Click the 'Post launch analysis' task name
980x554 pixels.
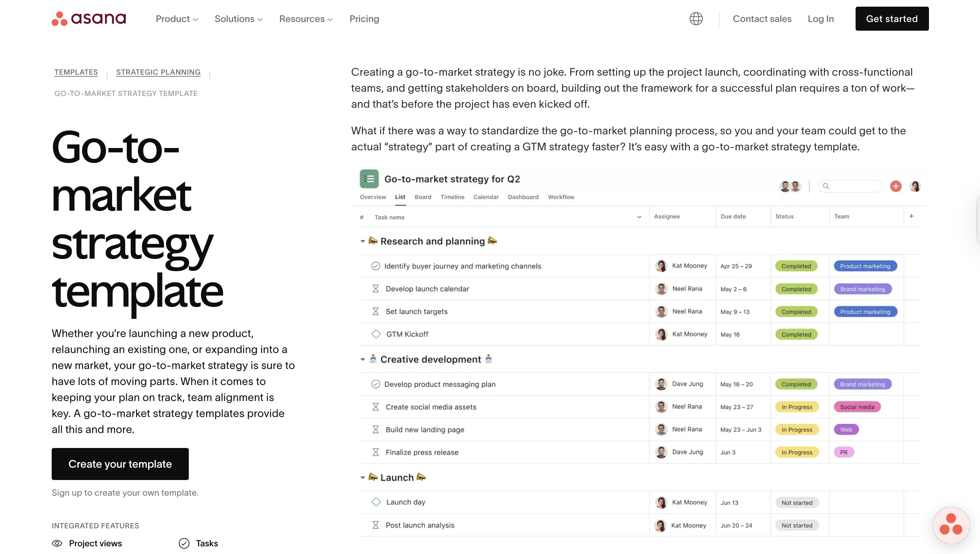coord(420,525)
